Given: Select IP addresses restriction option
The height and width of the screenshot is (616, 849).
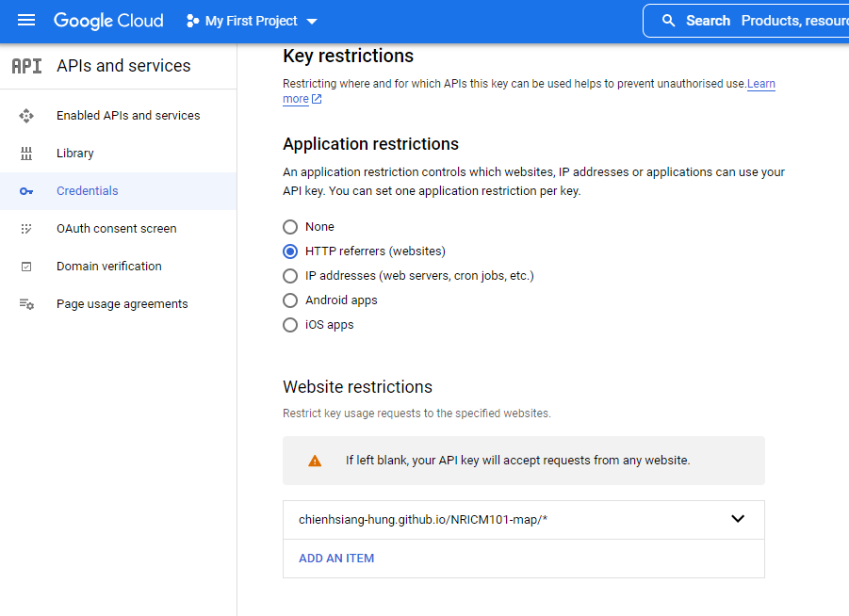Looking at the screenshot, I should [290, 276].
